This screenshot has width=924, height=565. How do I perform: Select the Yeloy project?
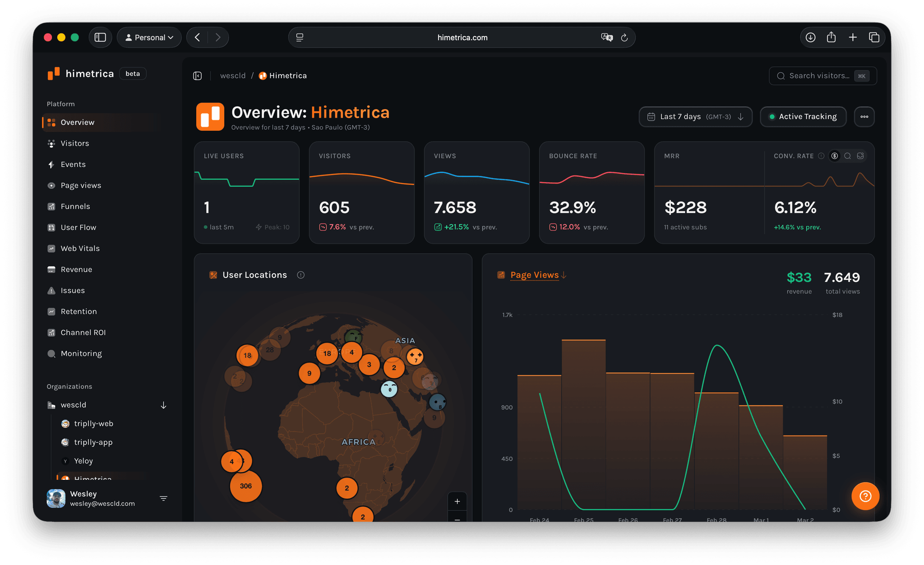[83, 461]
